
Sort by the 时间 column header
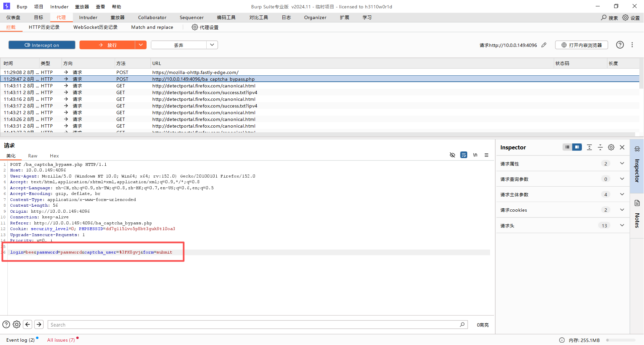click(20, 63)
